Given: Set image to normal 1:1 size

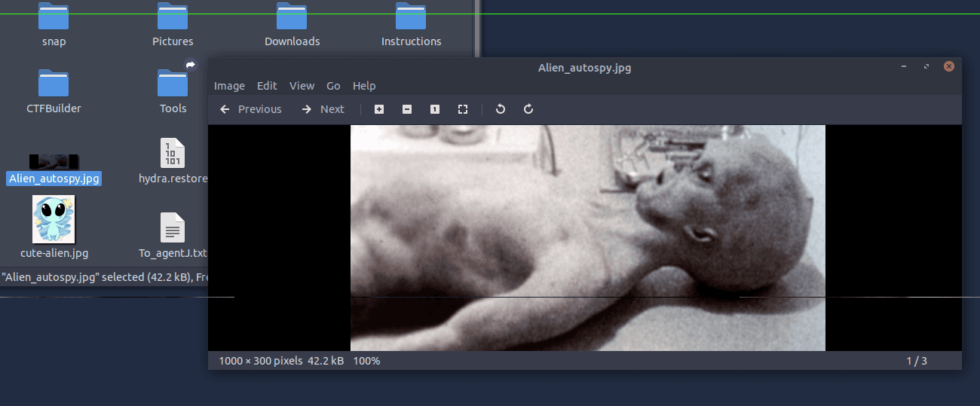Looking at the screenshot, I should pyautogui.click(x=435, y=109).
